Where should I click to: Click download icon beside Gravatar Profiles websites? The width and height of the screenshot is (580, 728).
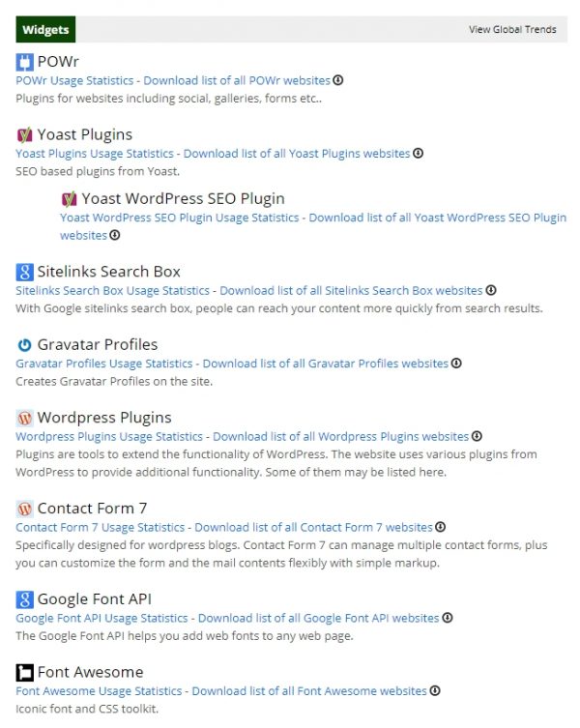(456, 364)
